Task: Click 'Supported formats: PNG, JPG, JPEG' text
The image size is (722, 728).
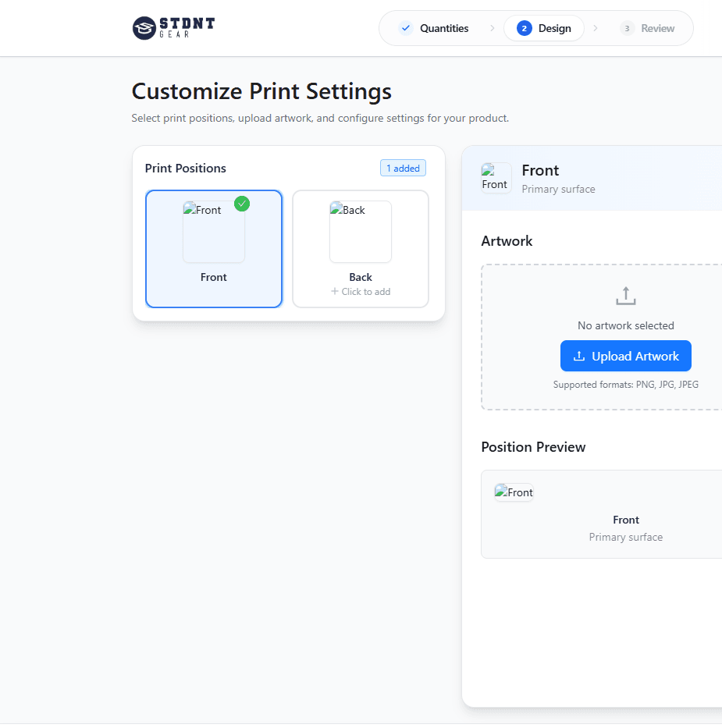Action: point(625,385)
